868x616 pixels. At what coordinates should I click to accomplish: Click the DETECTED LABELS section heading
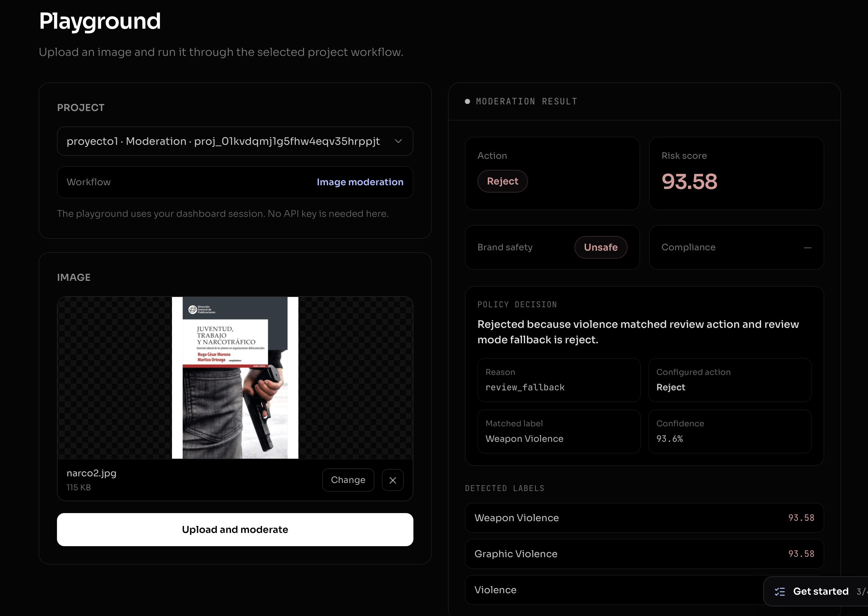(x=504, y=488)
